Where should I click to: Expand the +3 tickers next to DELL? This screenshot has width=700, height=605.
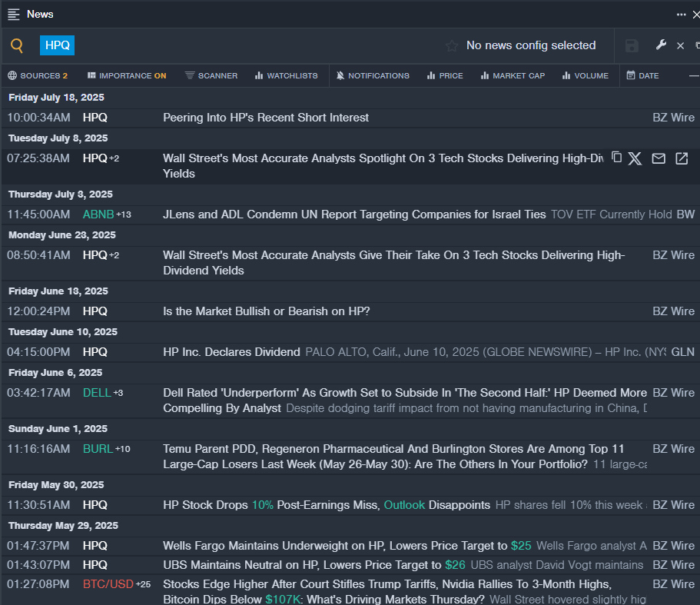coord(118,393)
